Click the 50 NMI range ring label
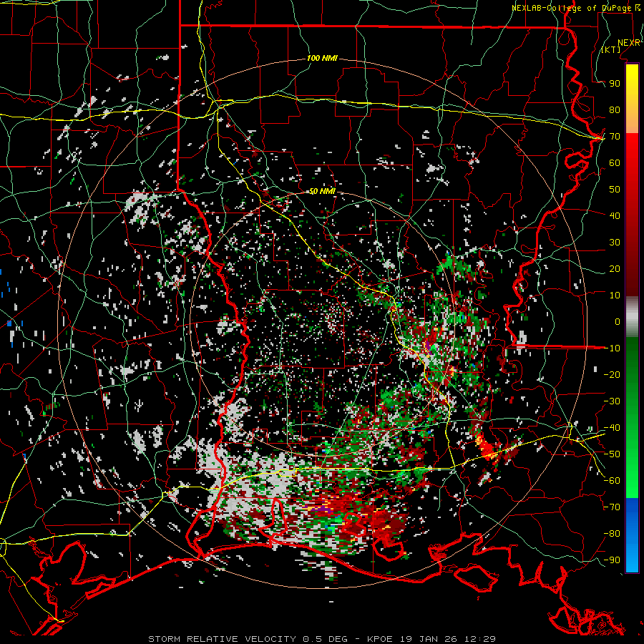This screenshot has width=644, height=644. (x=322, y=191)
